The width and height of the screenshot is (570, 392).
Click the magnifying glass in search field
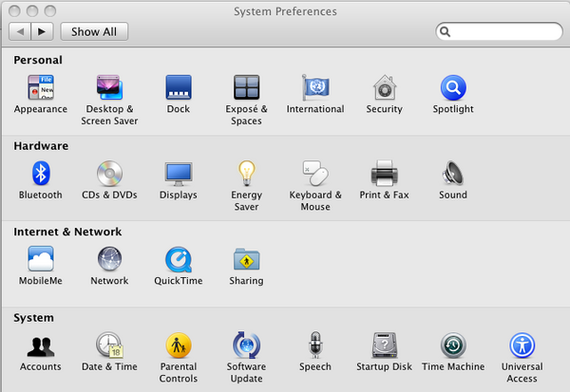[x=445, y=32]
